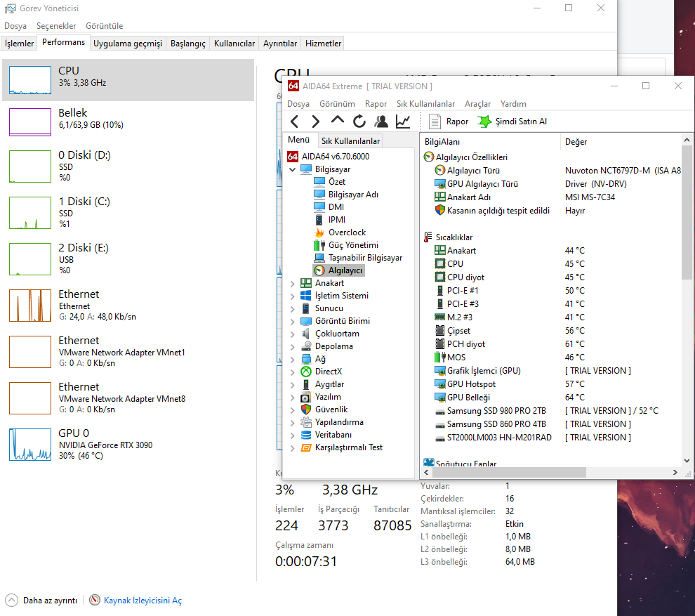Click AIDA64 horizontal scrollbar right arrow
Image resolution: width=695 pixels, height=616 pixels.
point(675,473)
